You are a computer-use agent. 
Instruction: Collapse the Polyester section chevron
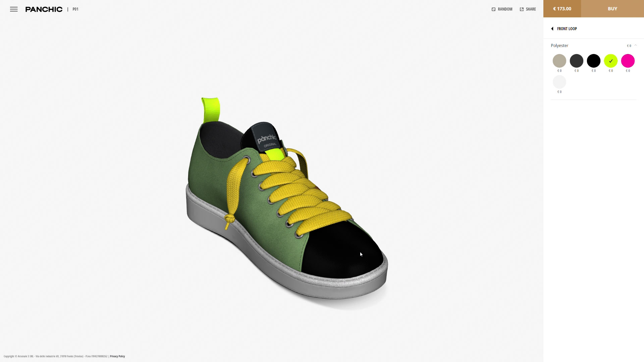tap(635, 46)
